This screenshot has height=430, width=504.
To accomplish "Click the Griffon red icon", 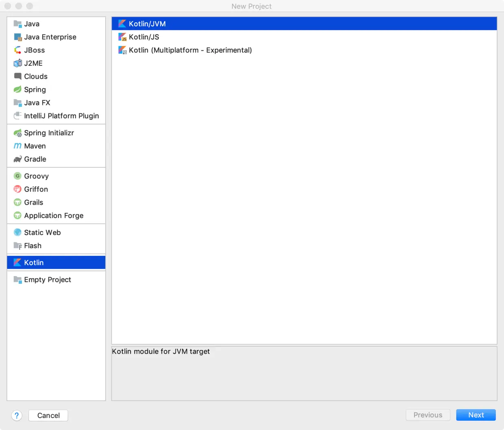I will (x=17, y=189).
